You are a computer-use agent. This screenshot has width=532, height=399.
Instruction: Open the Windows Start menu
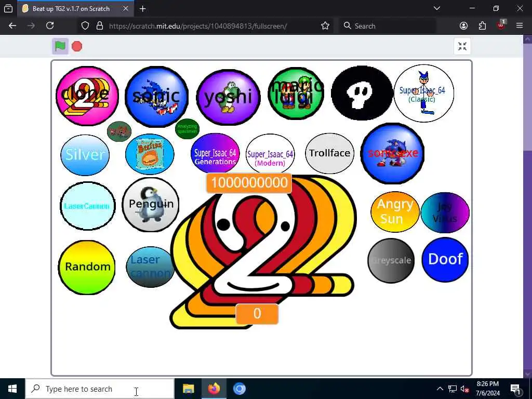point(12,389)
